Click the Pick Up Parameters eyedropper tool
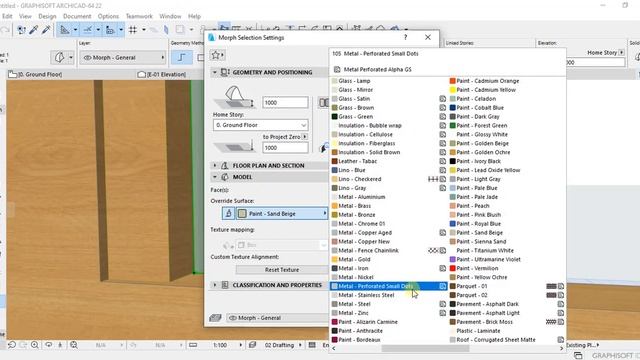 (x=34, y=30)
